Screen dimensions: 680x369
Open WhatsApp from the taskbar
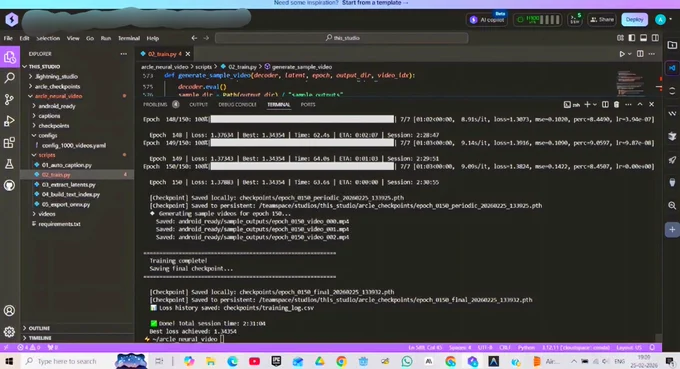pos(407,361)
